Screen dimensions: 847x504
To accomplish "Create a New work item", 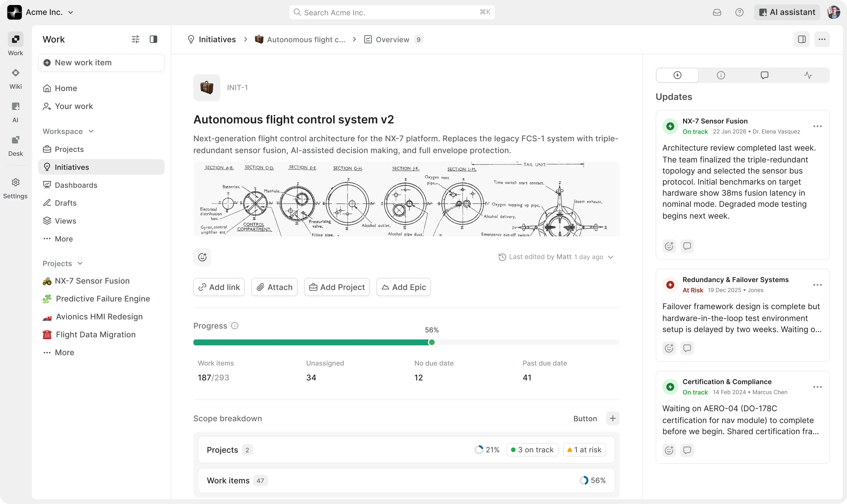I will (x=101, y=63).
